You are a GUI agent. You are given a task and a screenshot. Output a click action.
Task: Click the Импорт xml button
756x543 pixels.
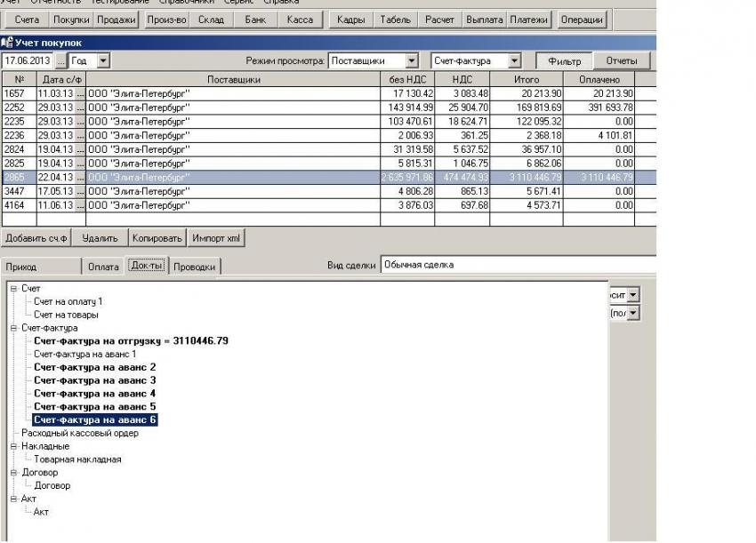coord(216,238)
